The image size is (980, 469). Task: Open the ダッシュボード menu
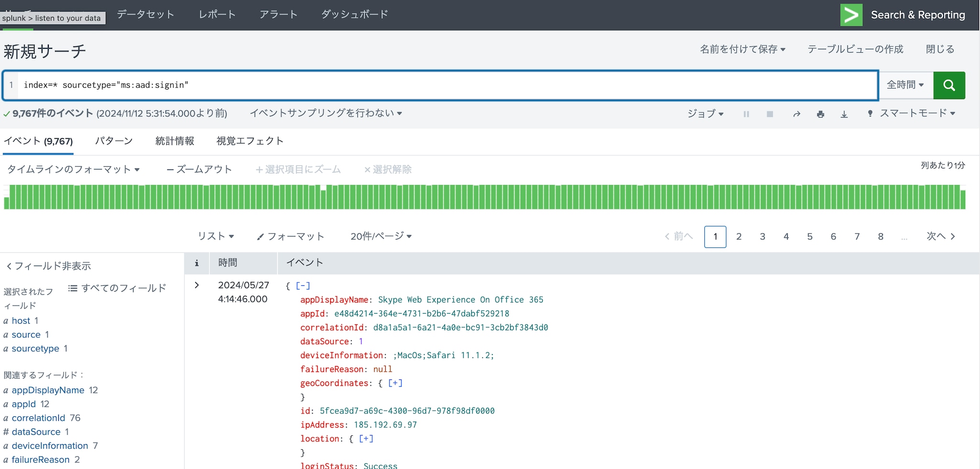pos(355,14)
